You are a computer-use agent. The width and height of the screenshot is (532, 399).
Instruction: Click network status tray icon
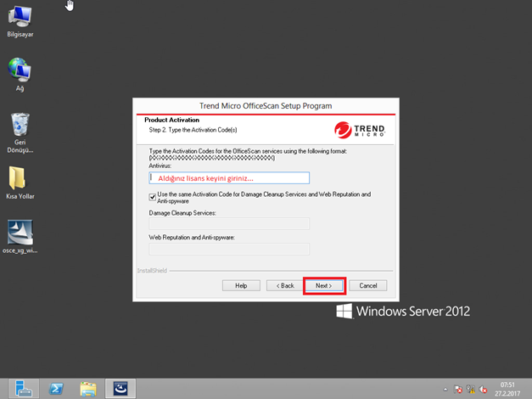[x=471, y=389]
